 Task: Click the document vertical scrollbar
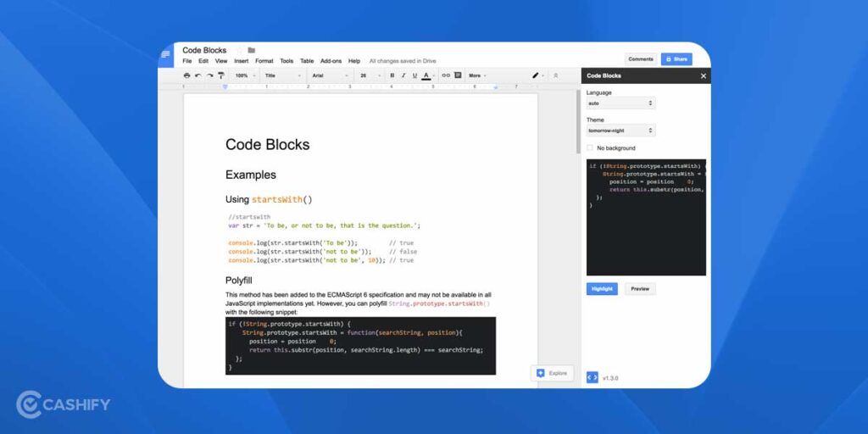[578, 122]
